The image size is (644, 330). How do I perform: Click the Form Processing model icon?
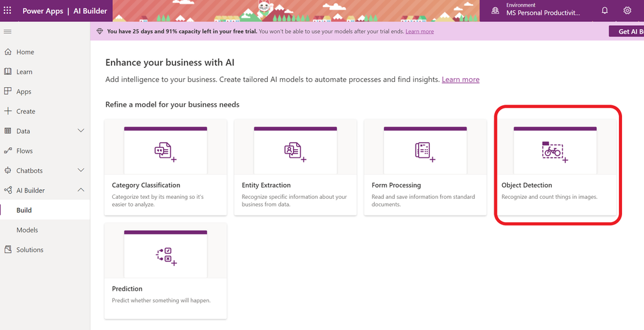click(x=425, y=152)
